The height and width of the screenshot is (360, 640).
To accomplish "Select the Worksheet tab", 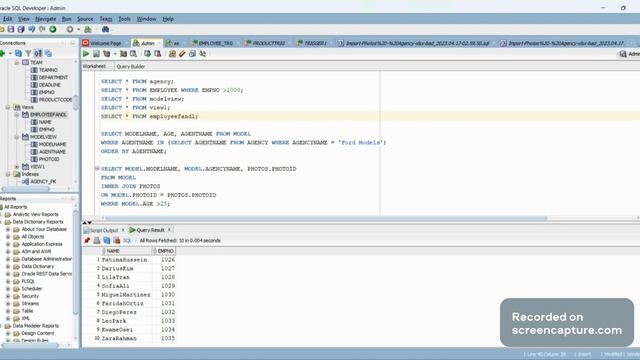I will pyautogui.click(x=94, y=66).
